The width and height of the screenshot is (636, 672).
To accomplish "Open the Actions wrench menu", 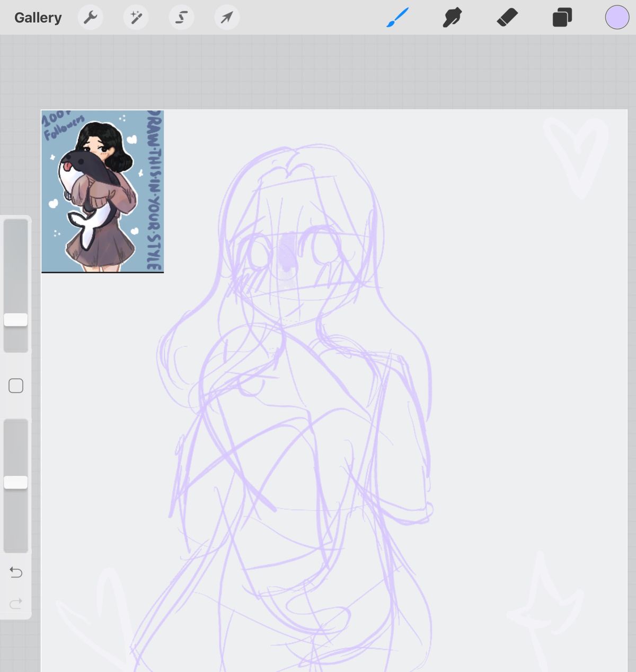I will [x=91, y=18].
